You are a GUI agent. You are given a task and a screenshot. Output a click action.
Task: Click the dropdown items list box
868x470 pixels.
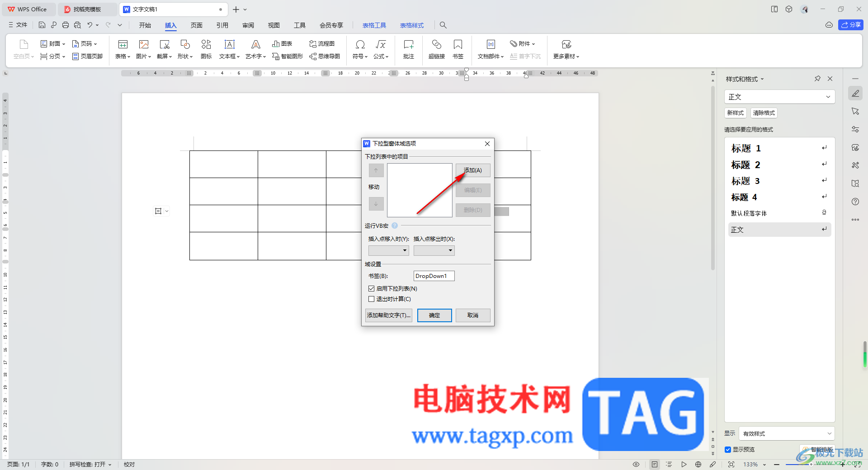420,190
